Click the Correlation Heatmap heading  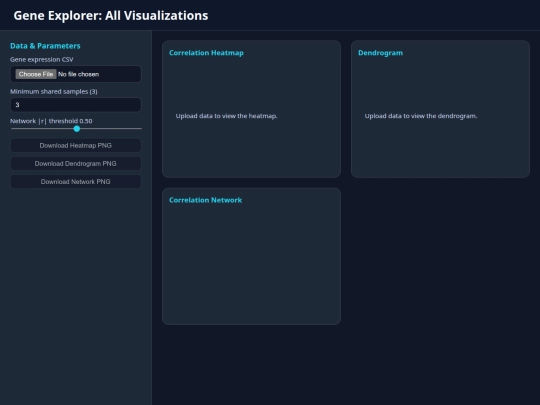206,53
